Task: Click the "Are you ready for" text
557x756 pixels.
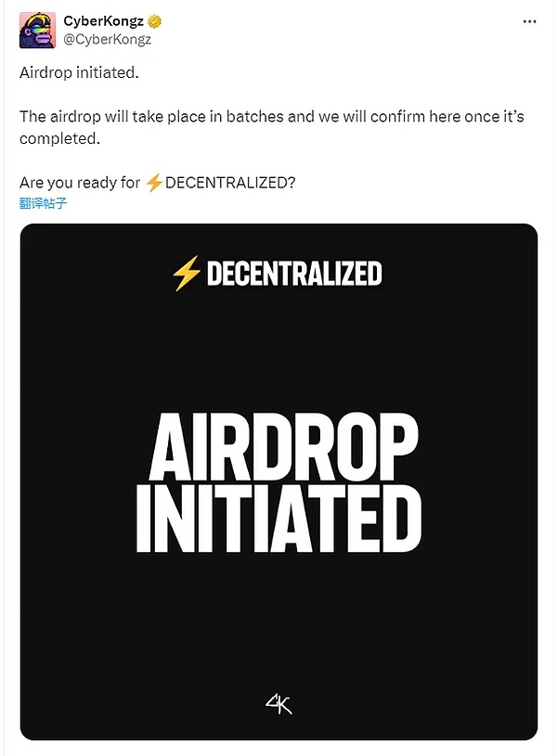Action: pyautogui.click(x=80, y=183)
